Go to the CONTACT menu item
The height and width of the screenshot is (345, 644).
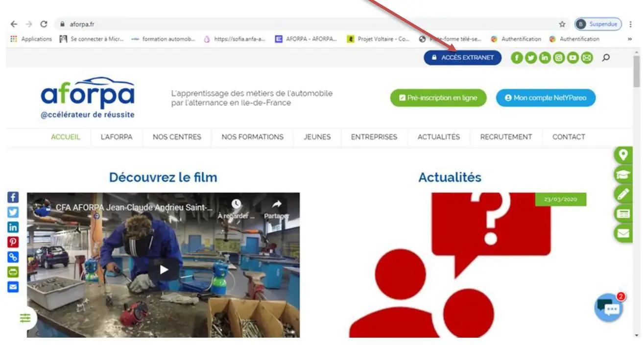tap(569, 137)
